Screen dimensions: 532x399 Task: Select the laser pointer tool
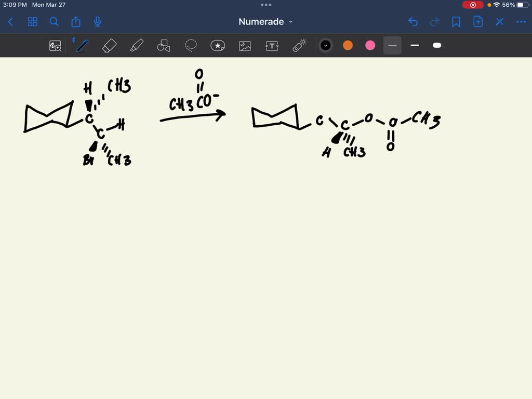pos(299,45)
